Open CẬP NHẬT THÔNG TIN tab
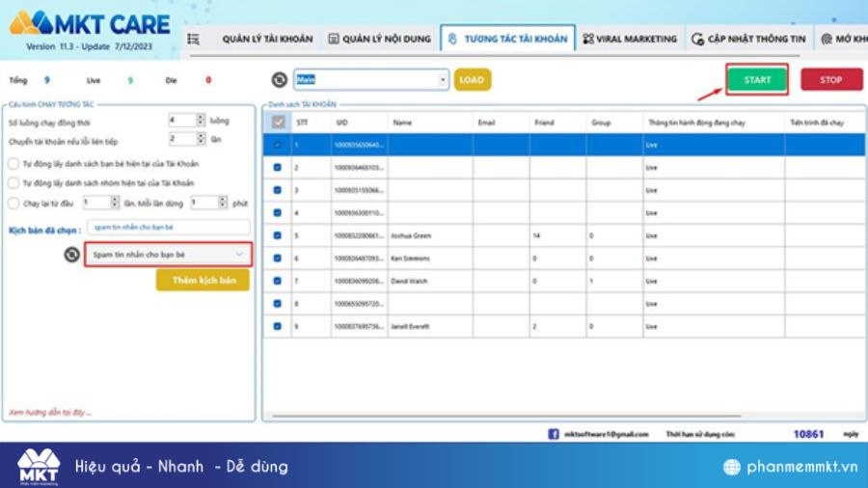868x488 pixels. point(748,39)
